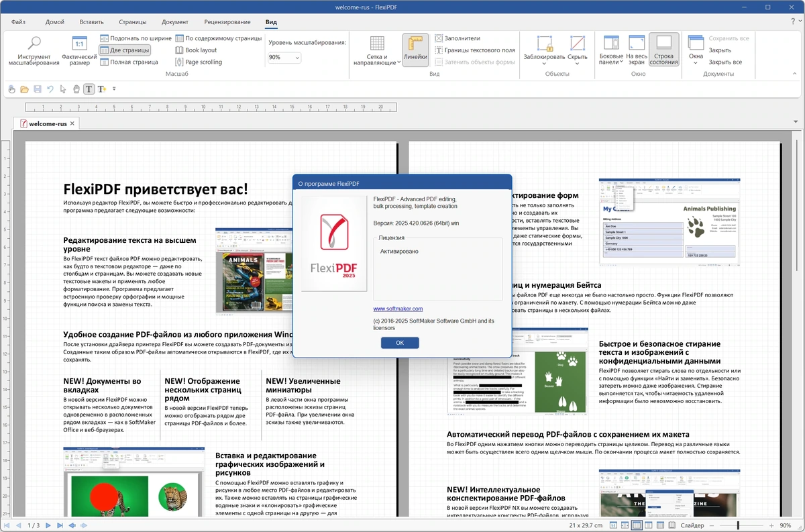Go to previous page in status bar

tap(18, 525)
